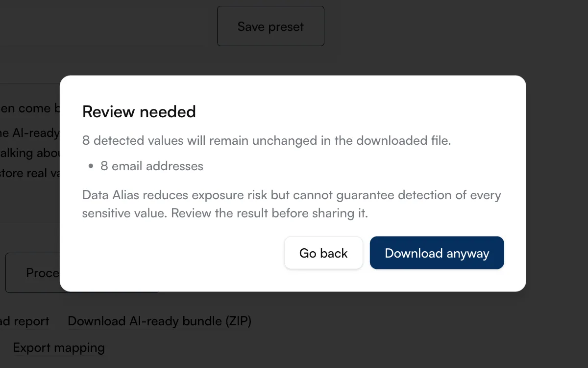This screenshot has width=588, height=368.
Task: Click the dimmed Save preset button
Action: pyautogui.click(x=270, y=26)
